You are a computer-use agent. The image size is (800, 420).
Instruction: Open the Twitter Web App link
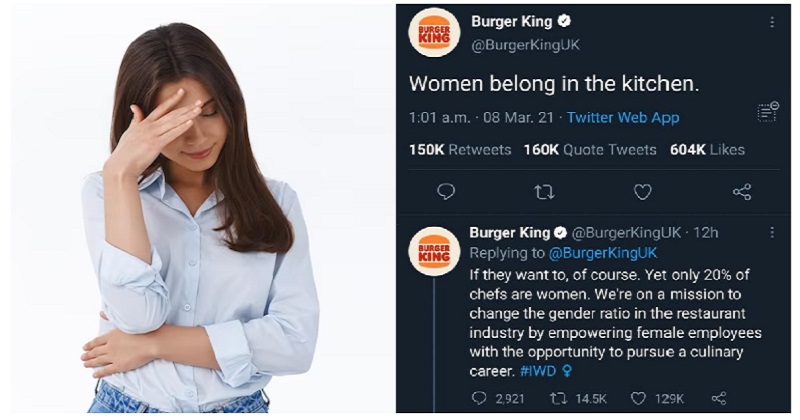623,118
